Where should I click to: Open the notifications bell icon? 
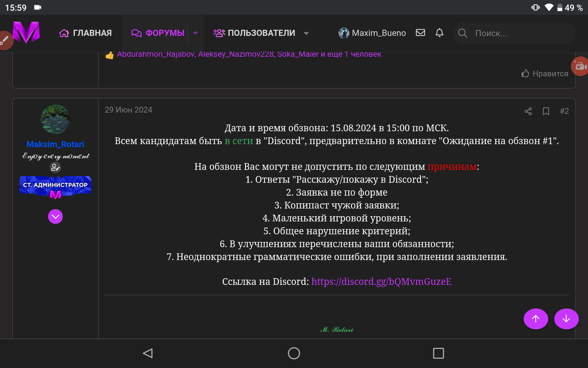439,33
